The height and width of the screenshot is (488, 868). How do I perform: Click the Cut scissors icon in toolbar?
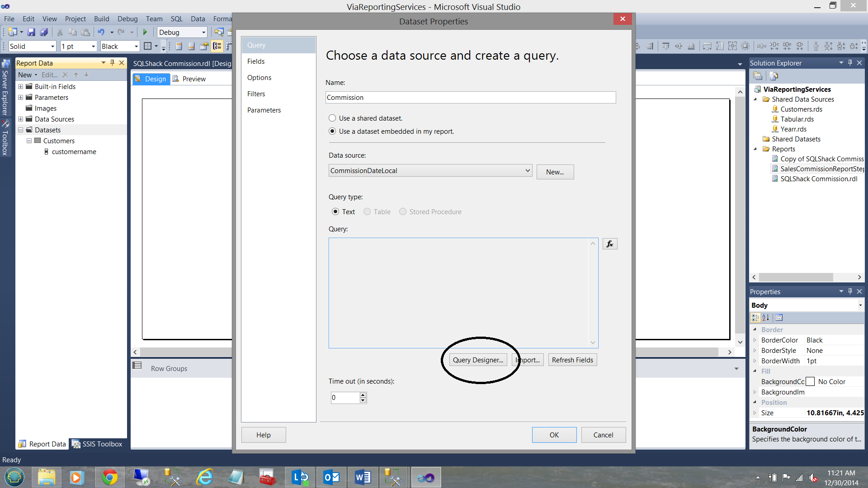[x=60, y=32]
